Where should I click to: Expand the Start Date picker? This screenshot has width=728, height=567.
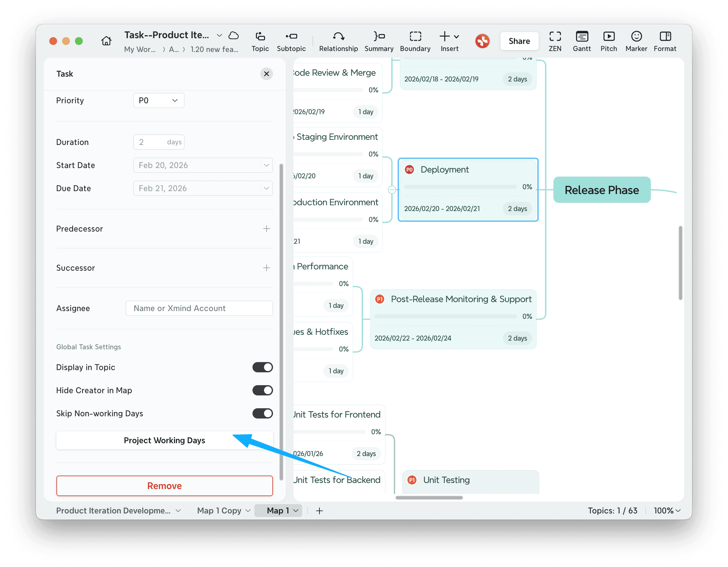click(266, 165)
